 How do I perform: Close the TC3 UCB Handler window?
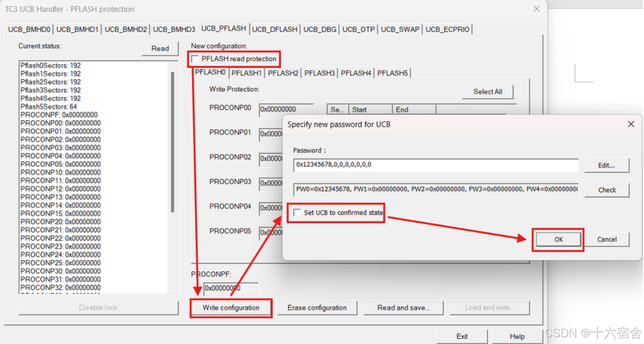(536, 9)
